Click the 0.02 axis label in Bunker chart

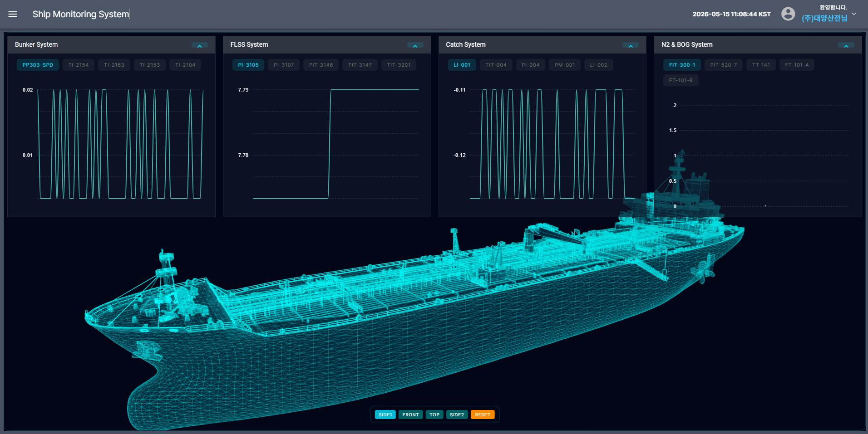click(x=28, y=90)
